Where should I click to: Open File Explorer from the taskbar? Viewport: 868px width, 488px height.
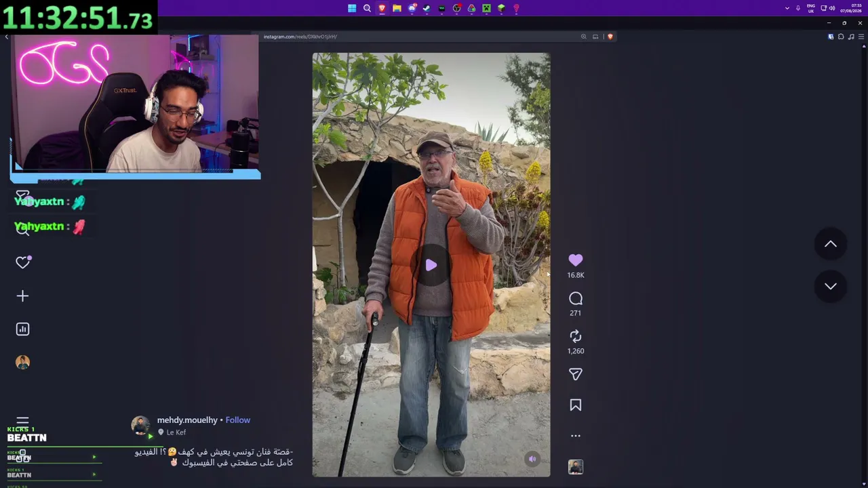click(x=397, y=8)
